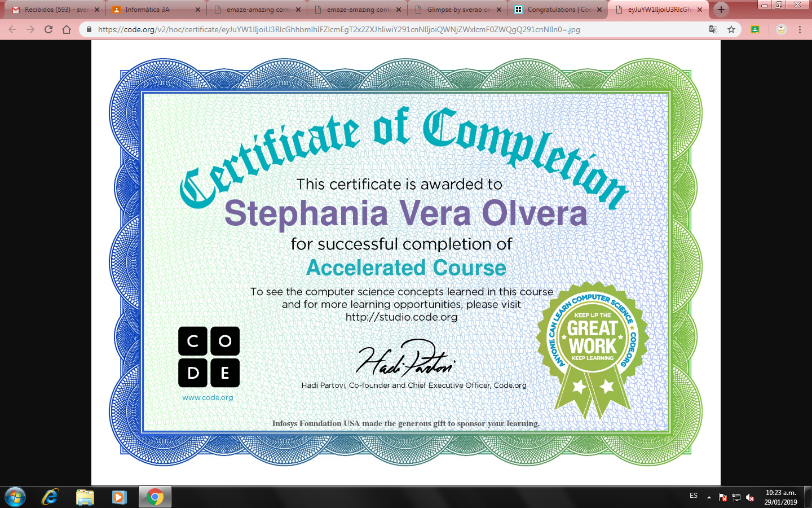
Task: Click the www.code.org text under logo
Action: 208,397
